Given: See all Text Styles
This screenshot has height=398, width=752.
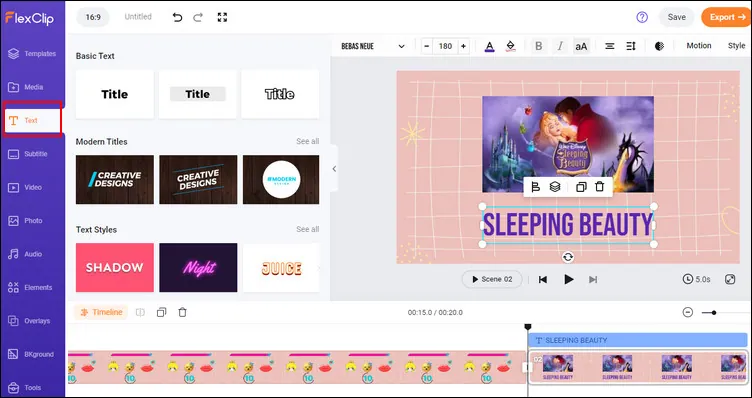Looking at the screenshot, I should click(307, 229).
